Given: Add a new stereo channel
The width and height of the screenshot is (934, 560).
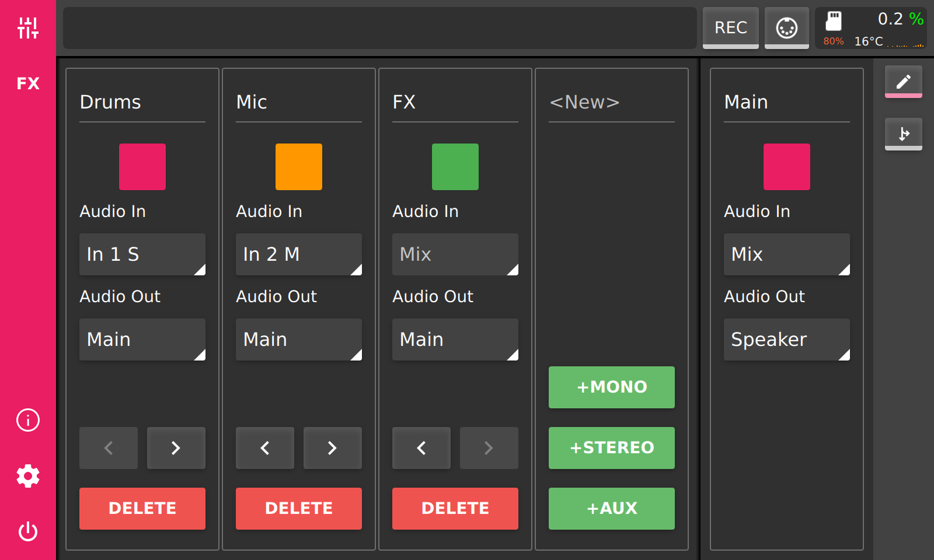Looking at the screenshot, I should 612,448.
